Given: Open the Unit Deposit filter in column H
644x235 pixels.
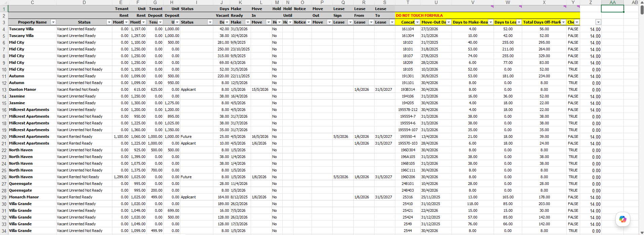Looking at the screenshot, I should coord(177,22).
